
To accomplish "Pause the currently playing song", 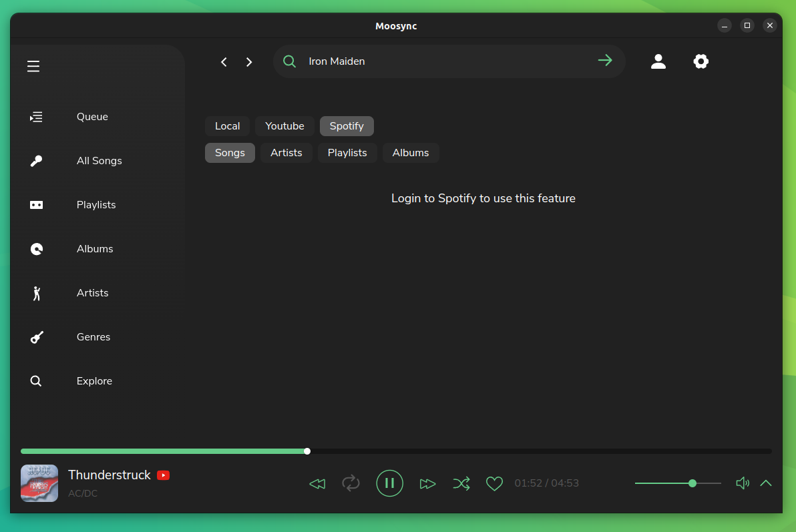I will 390,483.
